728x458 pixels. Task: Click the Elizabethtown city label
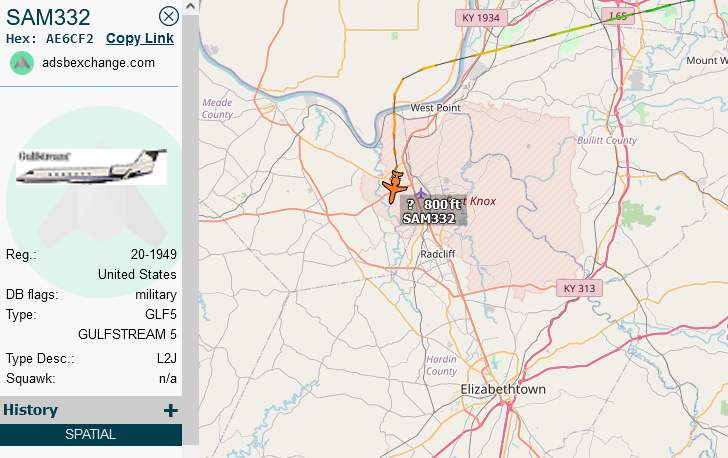(x=503, y=389)
